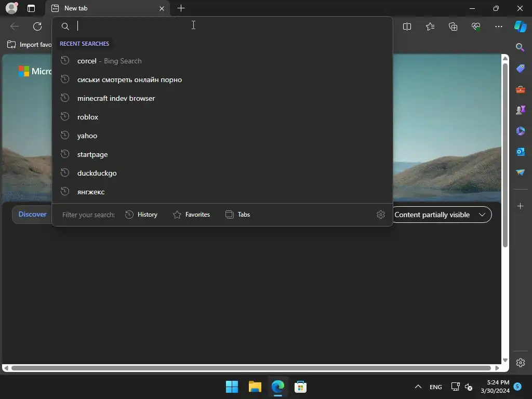Screen dimensions: 532x399
Task: Open sidebar settings gear icon
Action: 521,362
